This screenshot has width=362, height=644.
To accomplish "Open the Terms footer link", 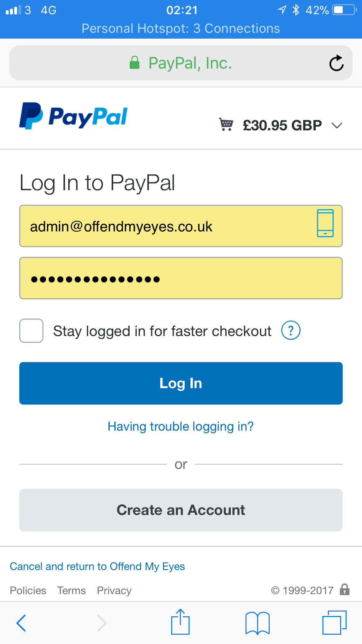I will (71, 591).
